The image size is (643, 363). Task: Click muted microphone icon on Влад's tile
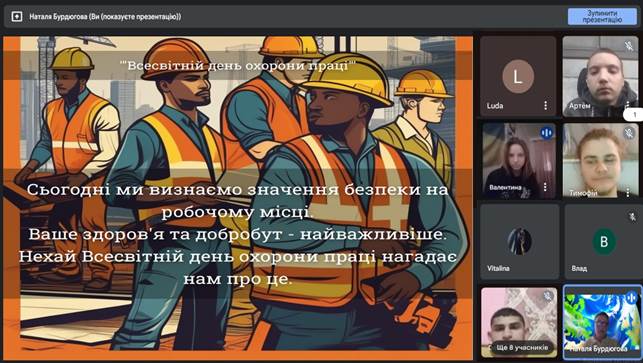(x=633, y=216)
